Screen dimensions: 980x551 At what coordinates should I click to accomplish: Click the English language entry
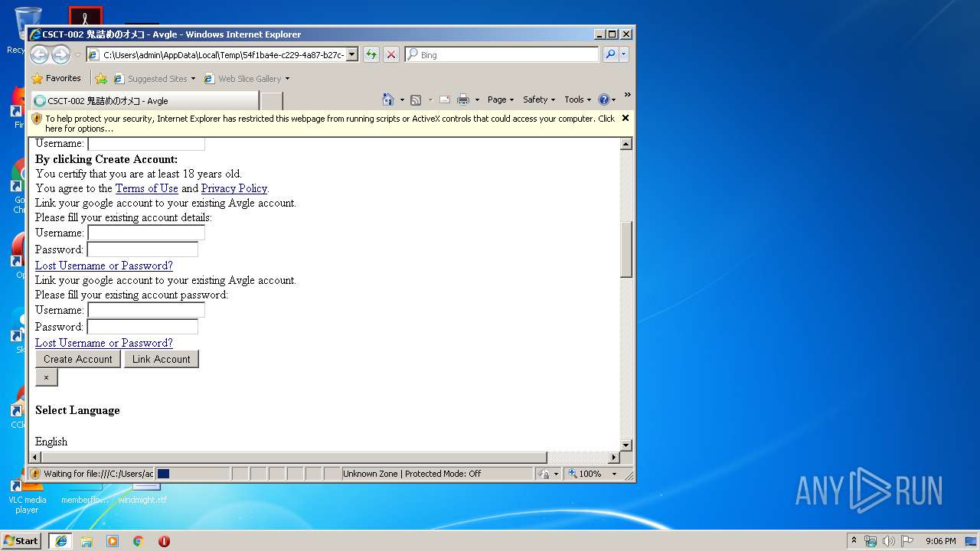(x=51, y=442)
